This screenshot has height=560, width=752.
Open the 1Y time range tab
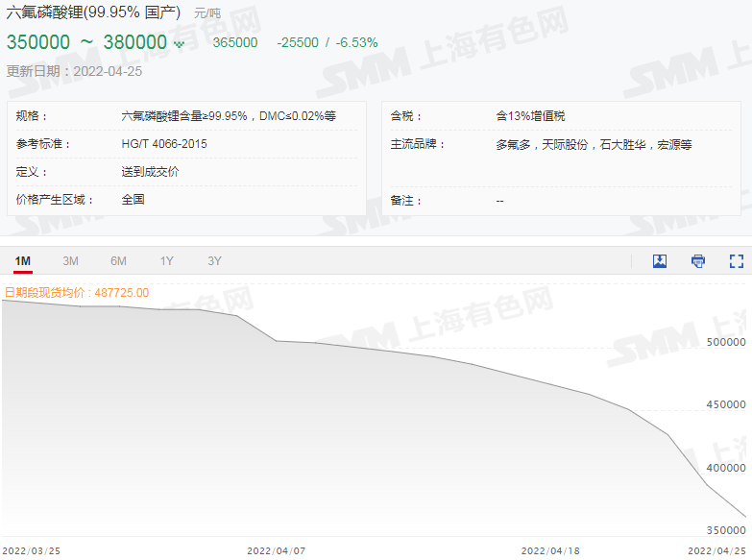pyautogui.click(x=167, y=261)
